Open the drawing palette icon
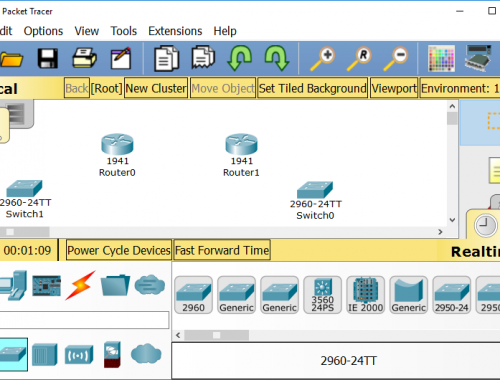 441,59
